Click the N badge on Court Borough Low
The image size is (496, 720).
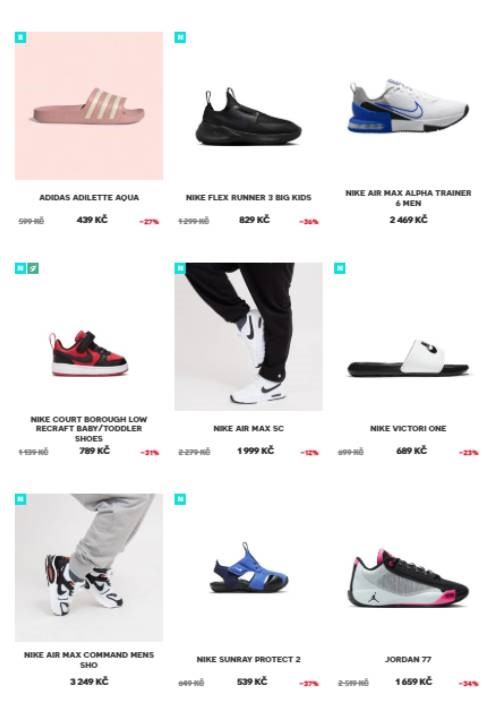tap(20, 268)
